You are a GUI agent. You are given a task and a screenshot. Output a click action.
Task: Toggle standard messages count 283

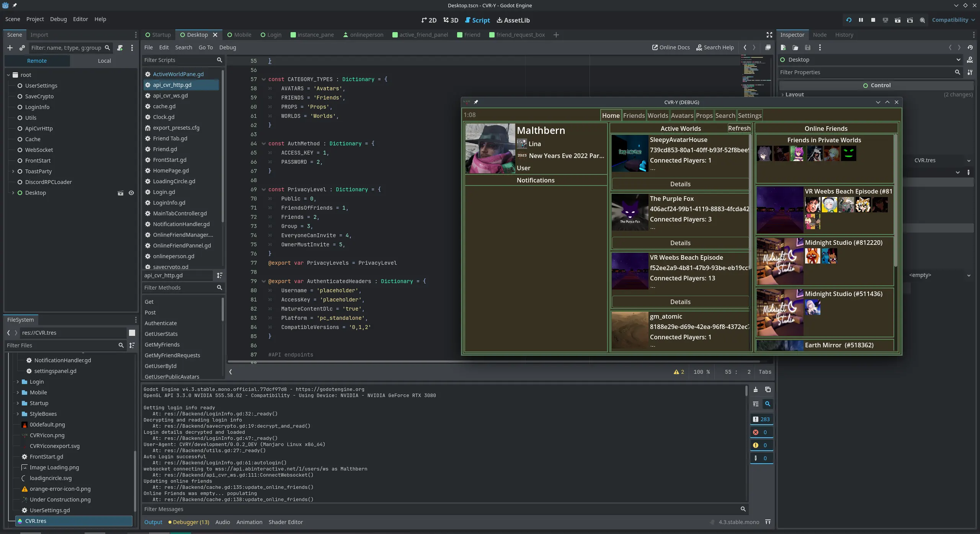pyautogui.click(x=761, y=419)
